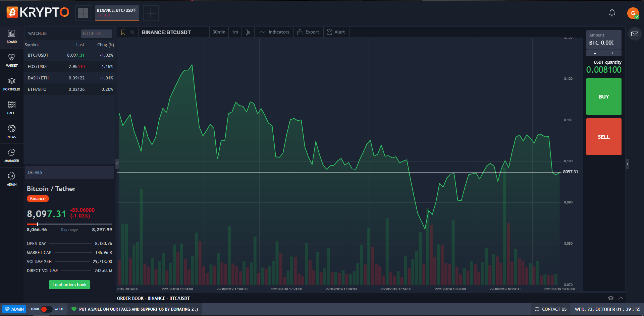Open the Portfolio section in sidebar
Screen dimensions: 644x316
click(x=12, y=84)
